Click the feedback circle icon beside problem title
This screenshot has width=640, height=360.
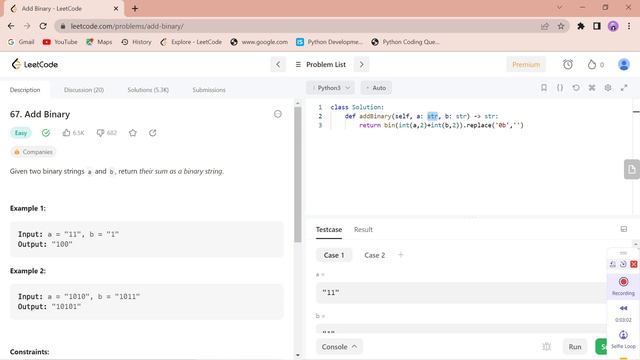[x=278, y=114]
